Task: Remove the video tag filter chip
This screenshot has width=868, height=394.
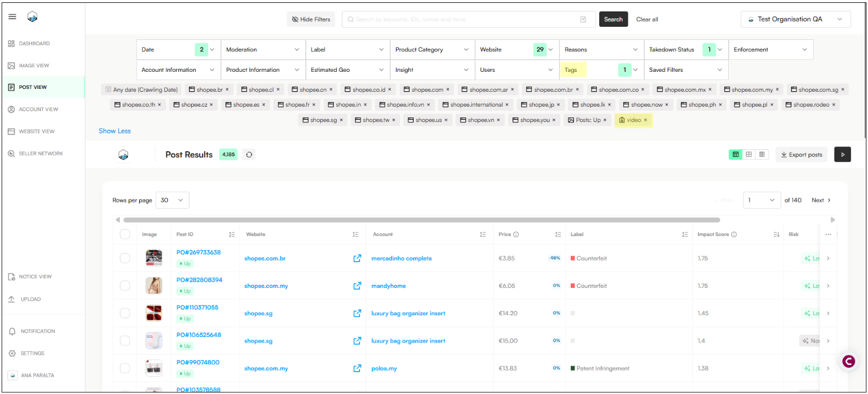Action: pyautogui.click(x=645, y=120)
